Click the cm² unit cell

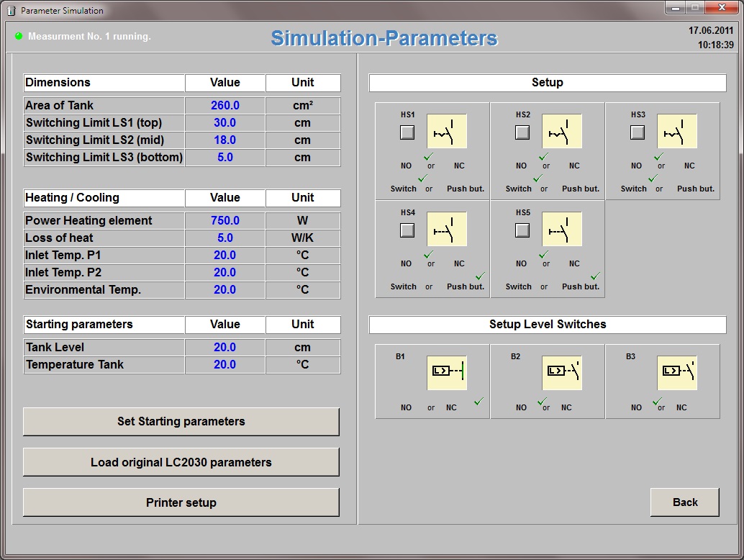click(x=303, y=105)
